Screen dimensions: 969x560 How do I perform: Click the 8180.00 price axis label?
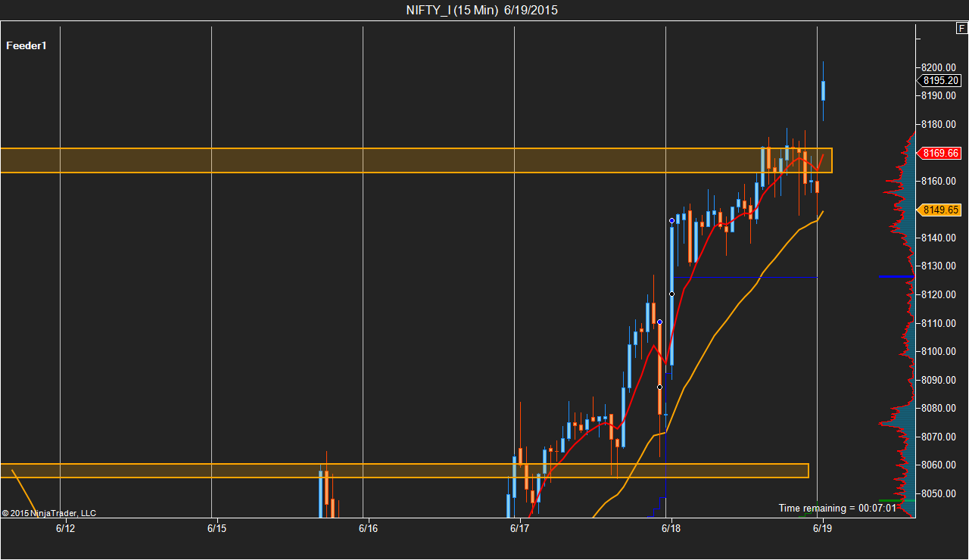939,124
